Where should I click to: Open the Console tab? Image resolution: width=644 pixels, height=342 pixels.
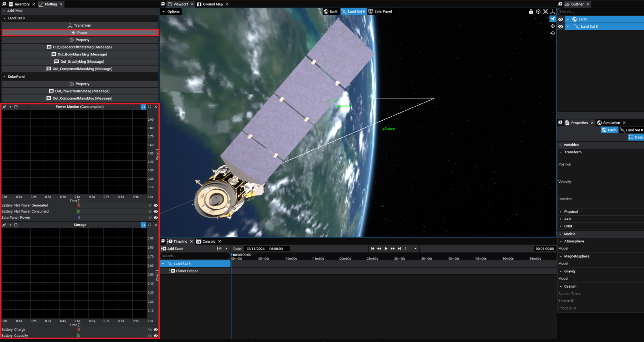[x=208, y=241]
